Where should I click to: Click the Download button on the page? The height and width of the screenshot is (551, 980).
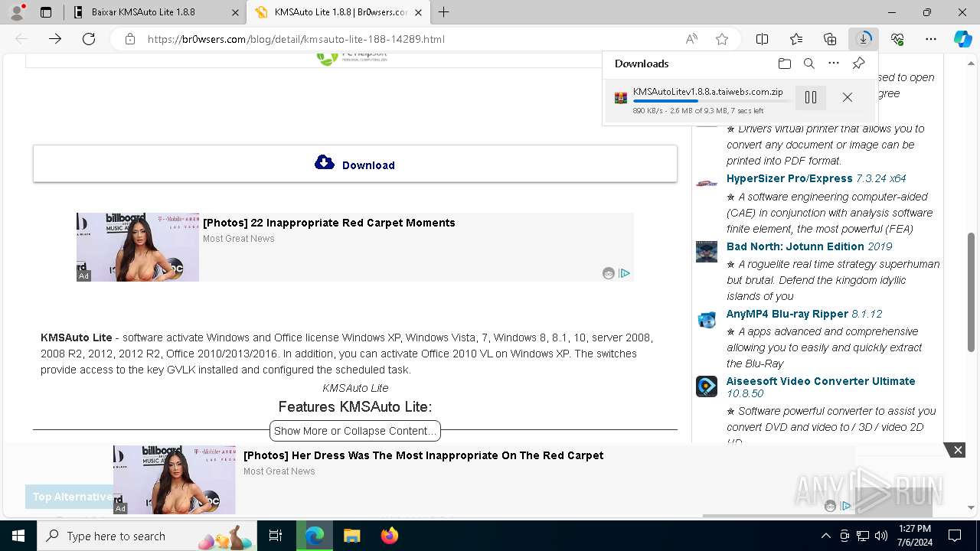355,164
